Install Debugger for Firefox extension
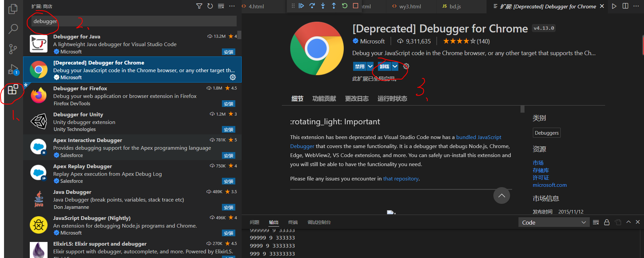This screenshot has height=258, width=644. 229,104
